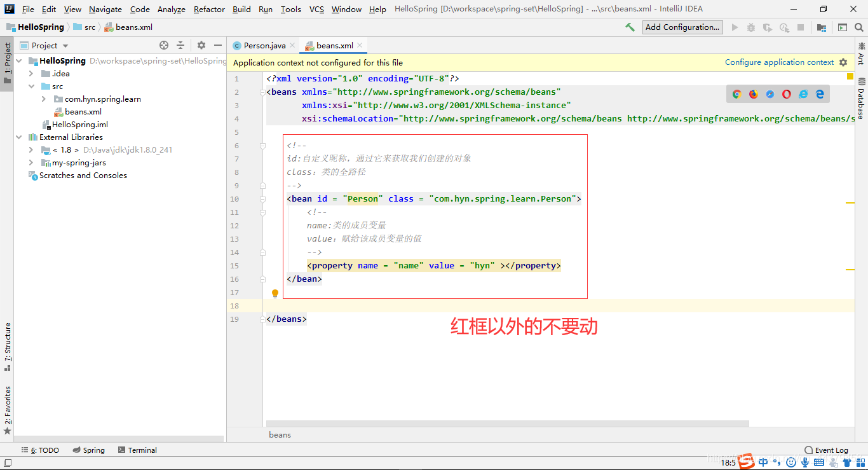Toggle the 1: Project tool window
This screenshot has height=470, width=868.
7,64
